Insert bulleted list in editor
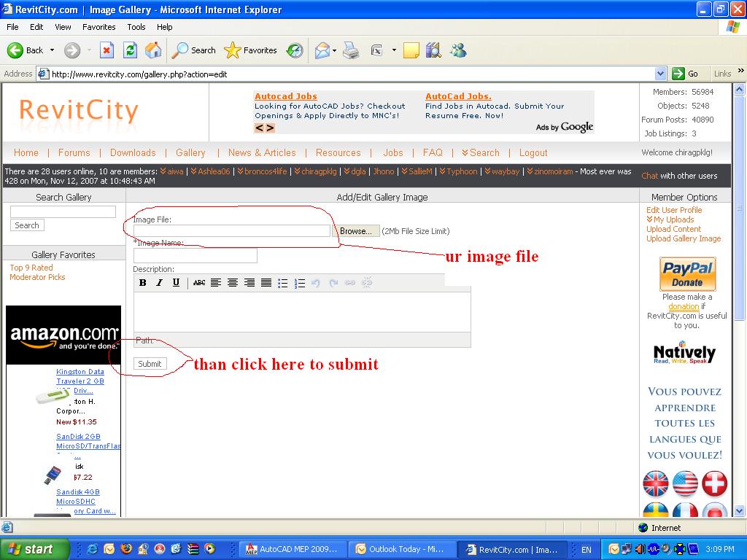 click(x=283, y=284)
